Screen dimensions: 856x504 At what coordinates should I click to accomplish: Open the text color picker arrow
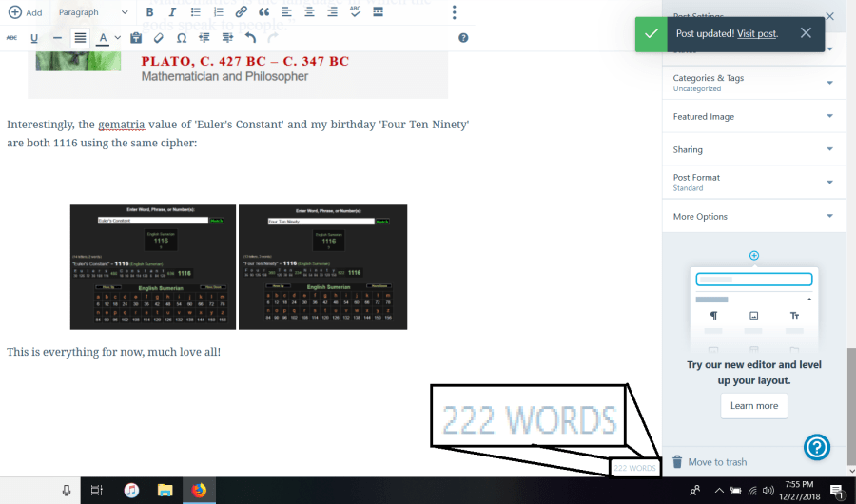[117, 38]
